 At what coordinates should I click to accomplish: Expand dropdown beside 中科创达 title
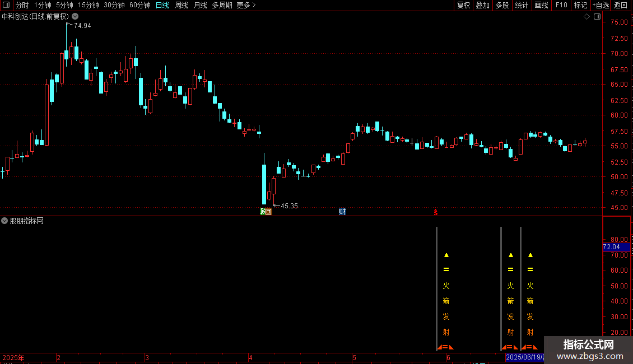click(75, 17)
